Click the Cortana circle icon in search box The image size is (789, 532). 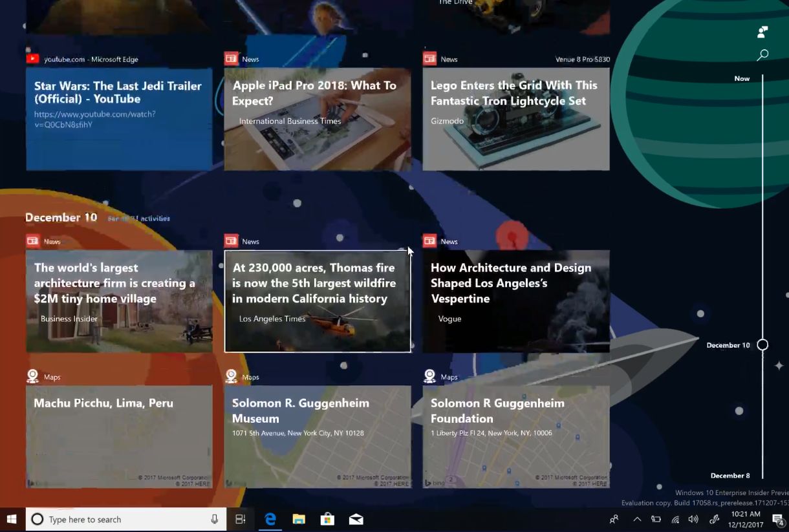click(38, 519)
